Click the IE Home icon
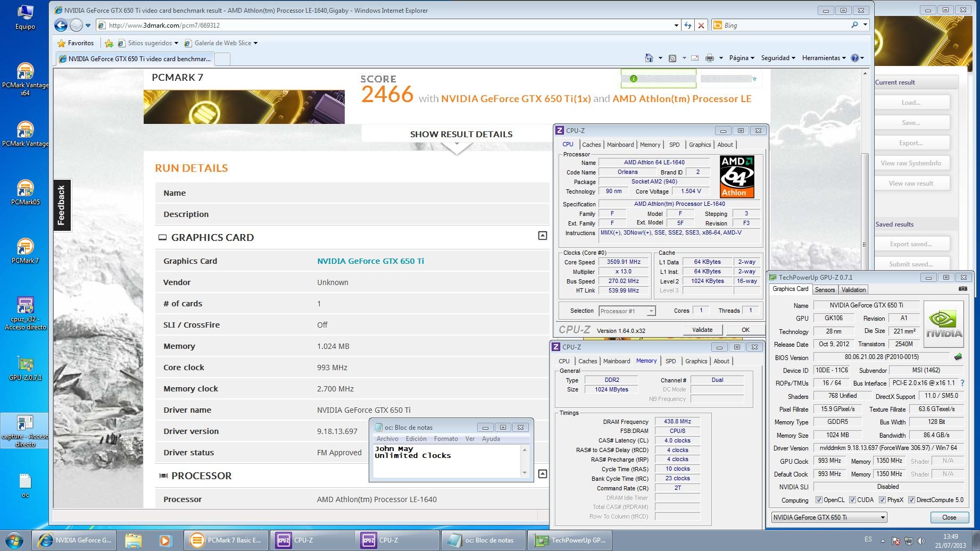This screenshot has height=551, width=980. (649, 58)
